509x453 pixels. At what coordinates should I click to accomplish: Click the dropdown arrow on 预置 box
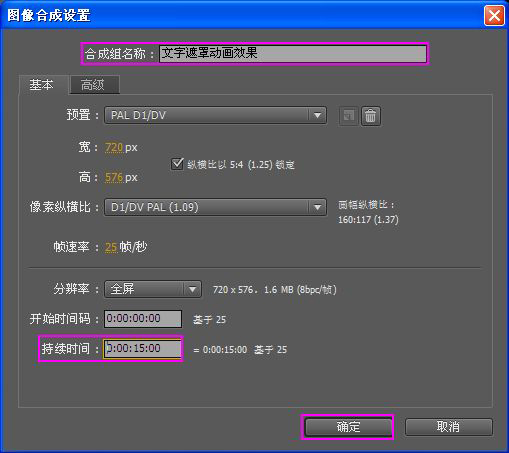coord(317,115)
